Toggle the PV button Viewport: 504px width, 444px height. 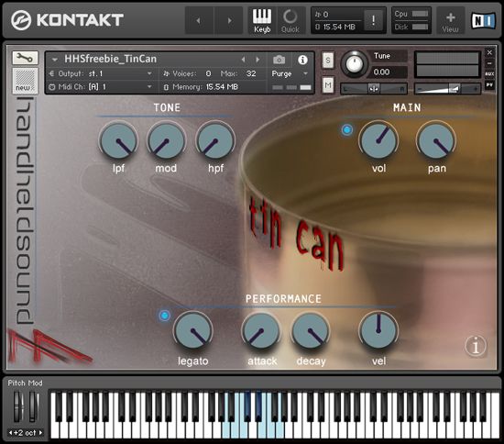coord(489,85)
